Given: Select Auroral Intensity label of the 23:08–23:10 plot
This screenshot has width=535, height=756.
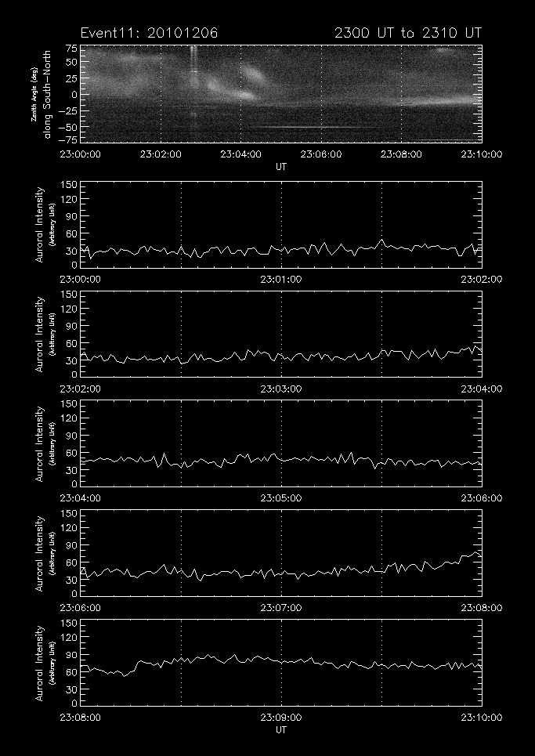Looking at the screenshot, I should click(x=39, y=663).
